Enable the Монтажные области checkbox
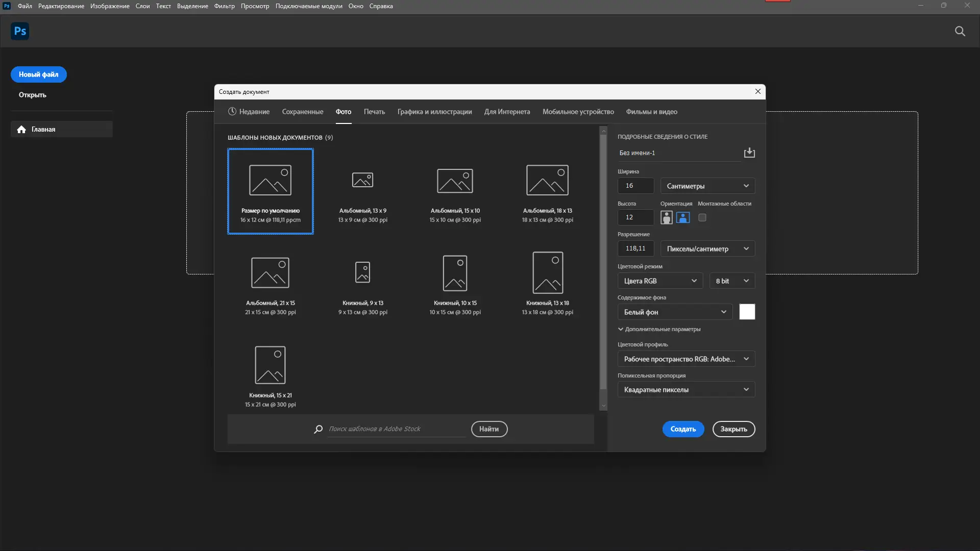The image size is (980, 551). pyautogui.click(x=702, y=218)
